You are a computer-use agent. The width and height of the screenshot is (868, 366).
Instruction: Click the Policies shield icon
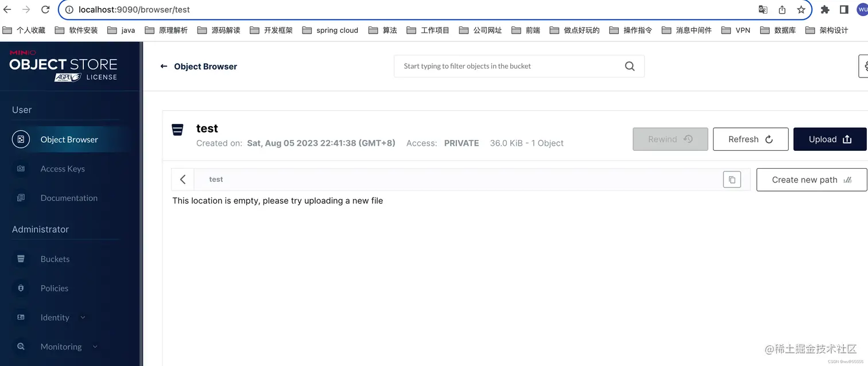21,288
